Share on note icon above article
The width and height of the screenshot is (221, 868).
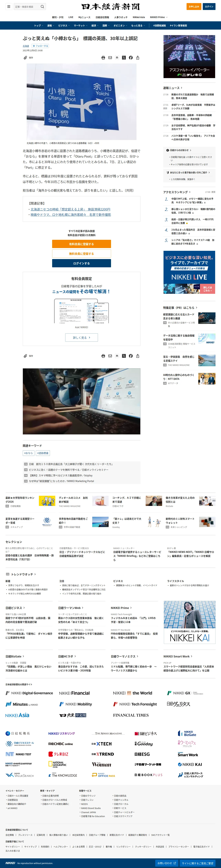pyautogui.click(x=117, y=58)
